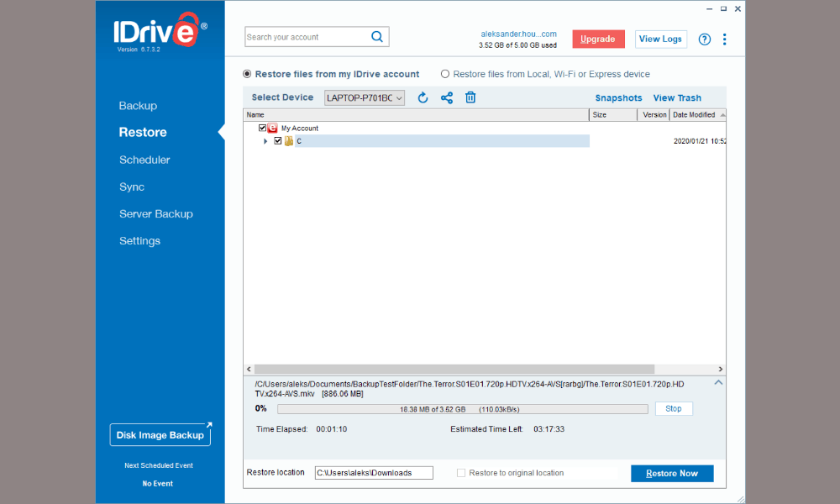Open Disk Image Backup
840x504 pixels.
[x=160, y=435]
